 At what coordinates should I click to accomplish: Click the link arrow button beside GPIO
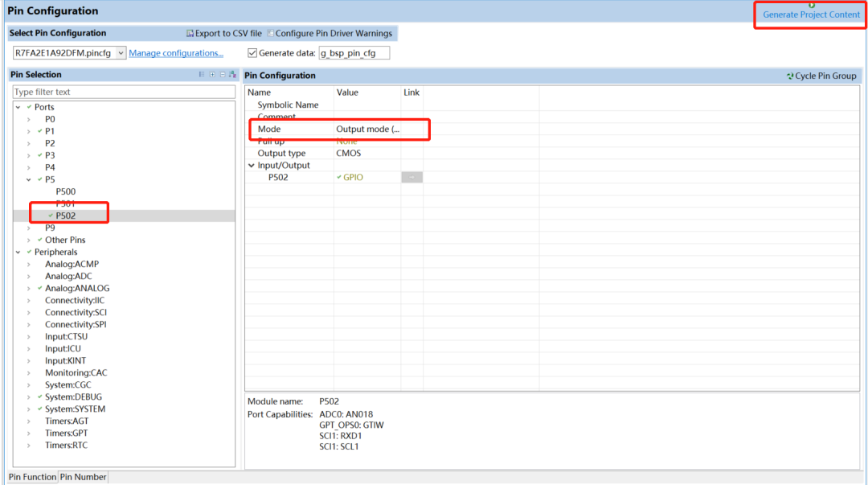(x=411, y=178)
